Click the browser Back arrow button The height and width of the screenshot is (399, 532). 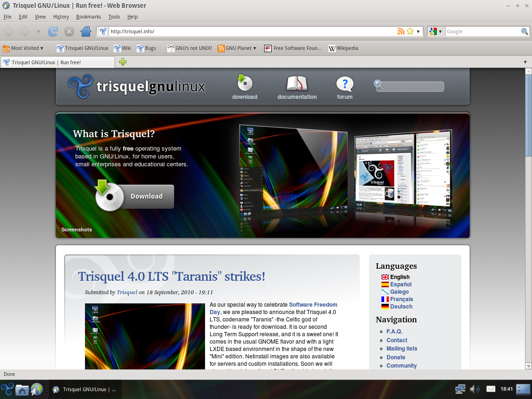pyautogui.click(x=8, y=31)
